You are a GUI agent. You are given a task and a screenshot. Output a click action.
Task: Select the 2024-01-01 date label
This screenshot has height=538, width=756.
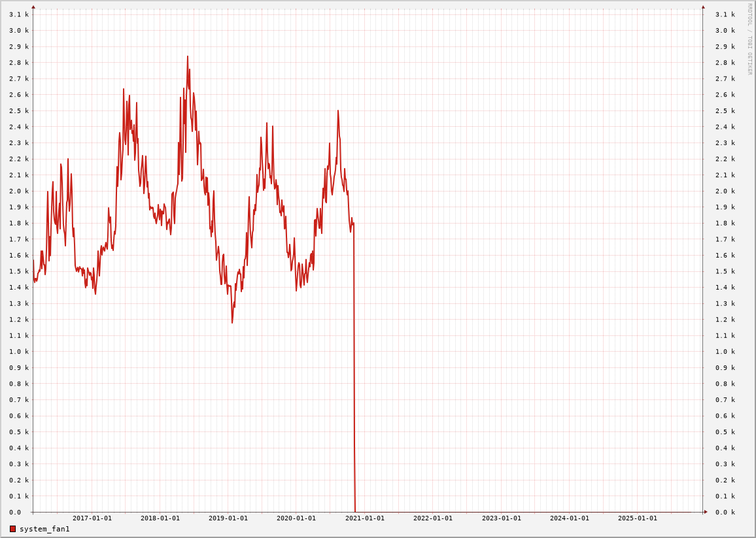[x=570, y=518]
